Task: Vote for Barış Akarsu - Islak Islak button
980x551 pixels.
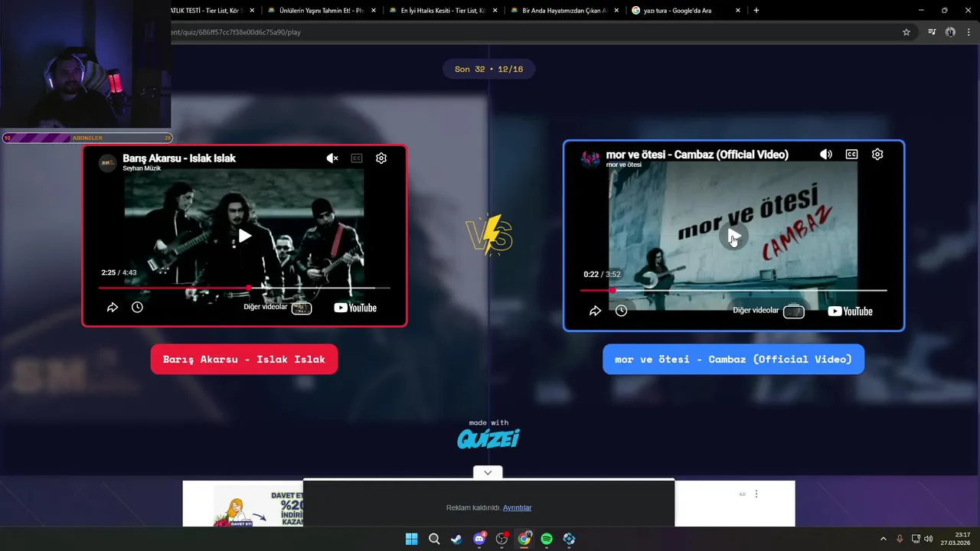Action: click(244, 359)
